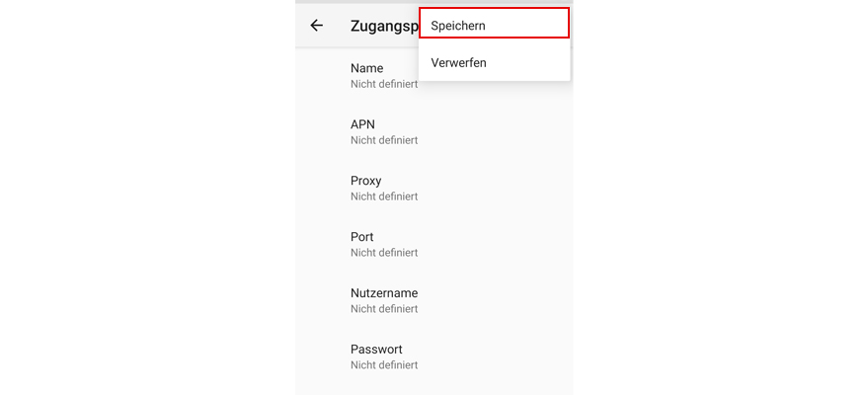The height and width of the screenshot is (395, 868).
Task: Click 'Nicht definiert' under Name
Action: (384, 85)
